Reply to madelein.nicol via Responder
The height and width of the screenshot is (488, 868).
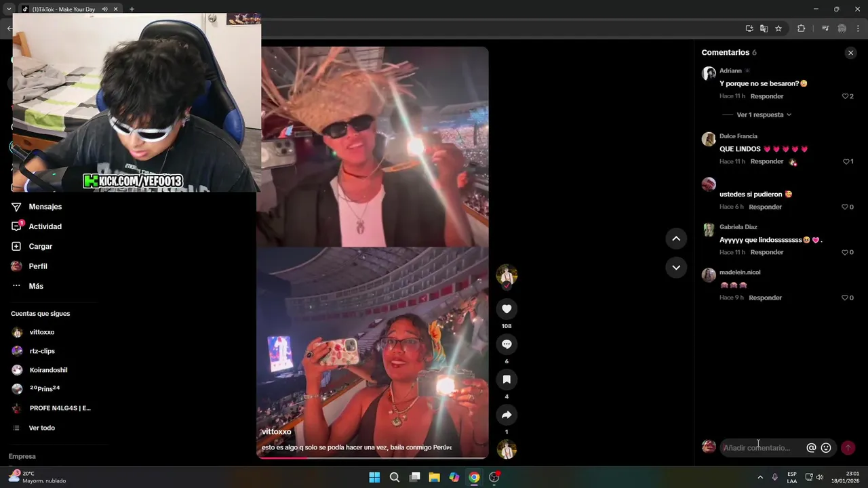click(x=766, y=298)
